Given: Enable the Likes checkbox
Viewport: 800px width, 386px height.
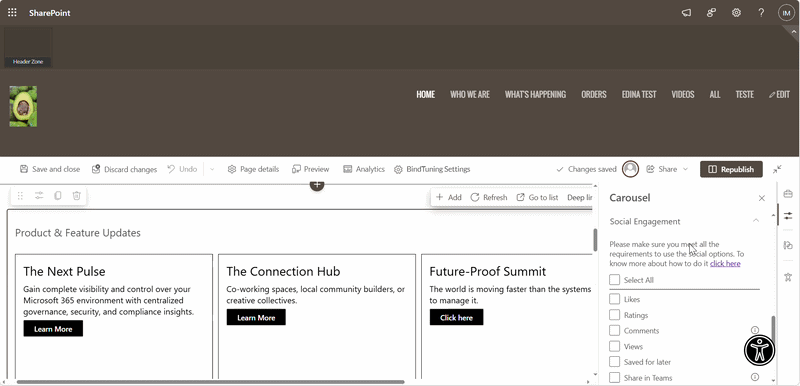Looking at the screenshot, I should point(615,299).
